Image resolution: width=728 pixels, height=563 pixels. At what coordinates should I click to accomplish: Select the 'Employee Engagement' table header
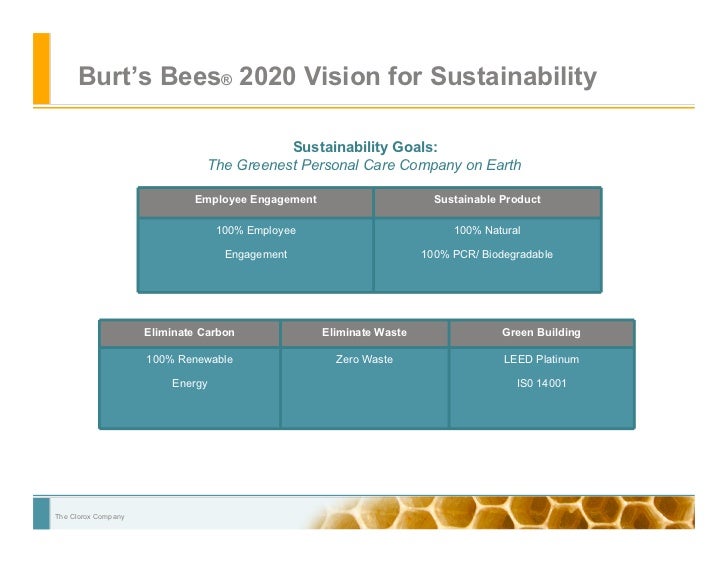click(x=256, y=200)
